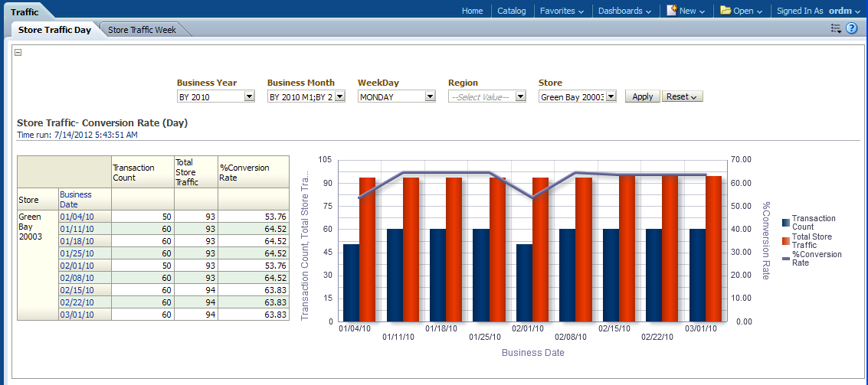The height and width of the screenshot is (385, 868).
Task: Click the 63.83 value in 03/01/10 row
Action: tap(275, 315)
